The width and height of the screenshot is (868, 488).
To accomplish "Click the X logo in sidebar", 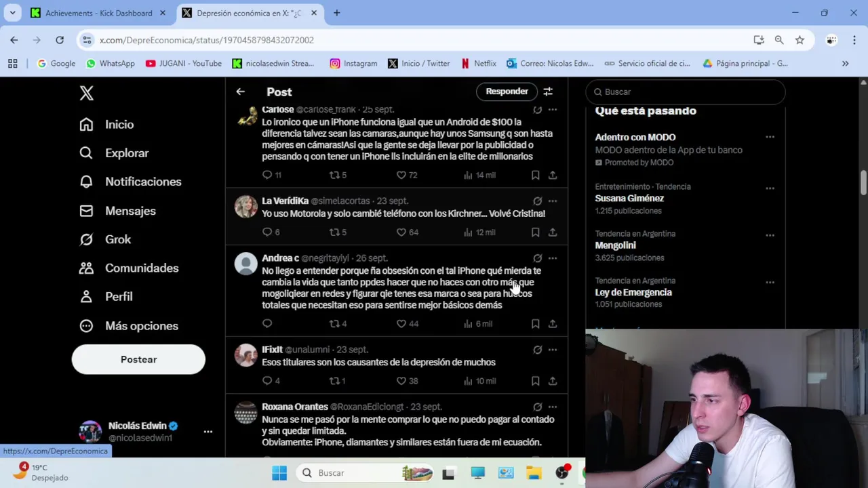I will (86, 93).
